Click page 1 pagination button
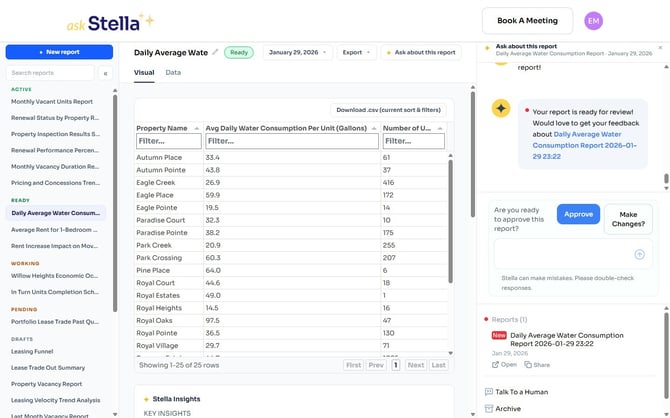This screenshot has height=418, width=670. (396, 365)
